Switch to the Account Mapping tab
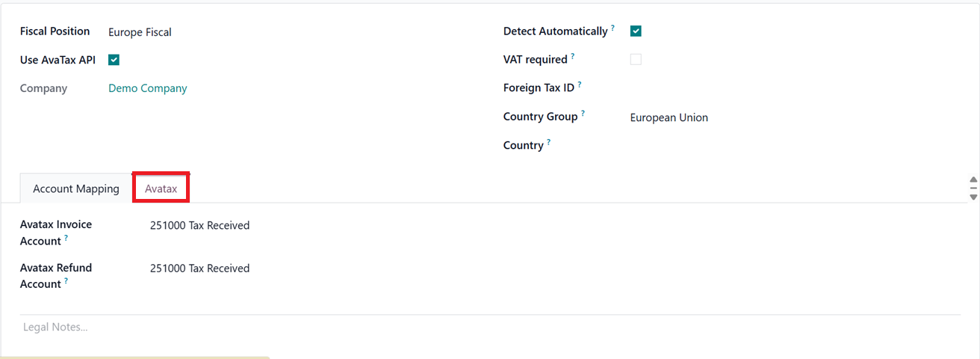 tap(76, 188)
